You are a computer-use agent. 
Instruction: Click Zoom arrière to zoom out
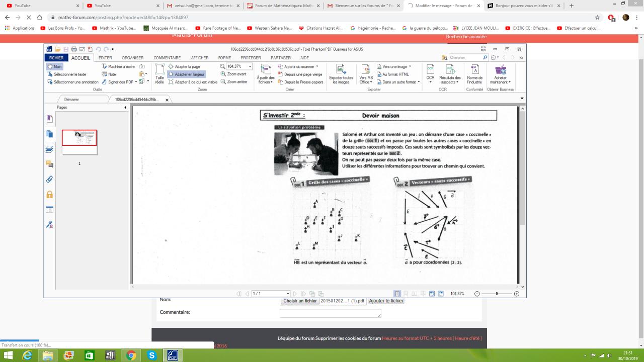(x=234, y=82)
